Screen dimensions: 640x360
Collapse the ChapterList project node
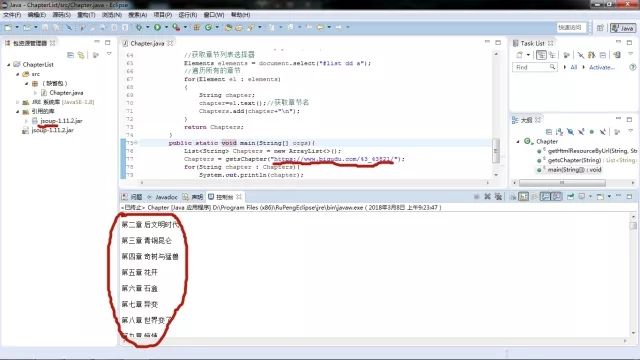click(x=9, y=64)
